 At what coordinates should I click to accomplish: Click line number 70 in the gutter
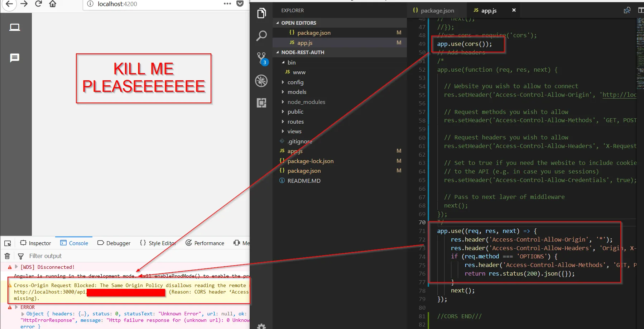tap(422, 223)
